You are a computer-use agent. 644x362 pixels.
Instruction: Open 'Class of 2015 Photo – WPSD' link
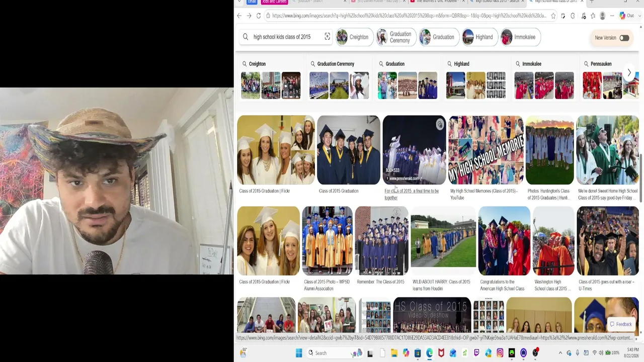[327, 285]
